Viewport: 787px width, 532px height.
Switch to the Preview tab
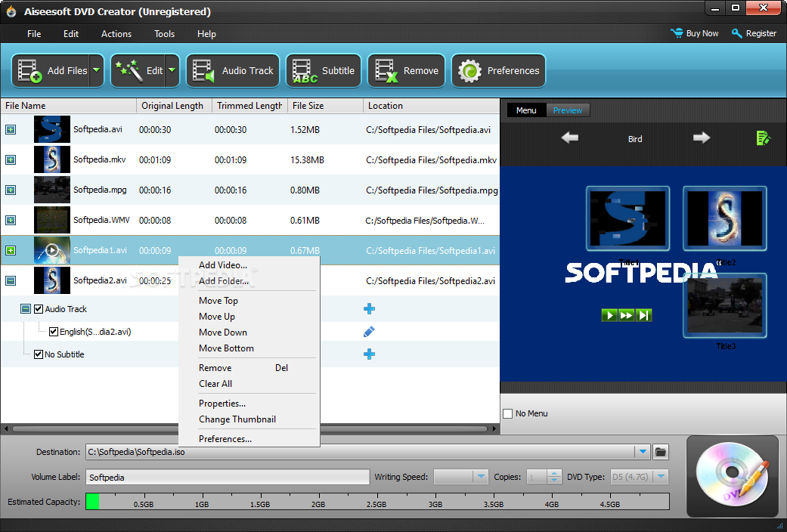tap(568, 110)
